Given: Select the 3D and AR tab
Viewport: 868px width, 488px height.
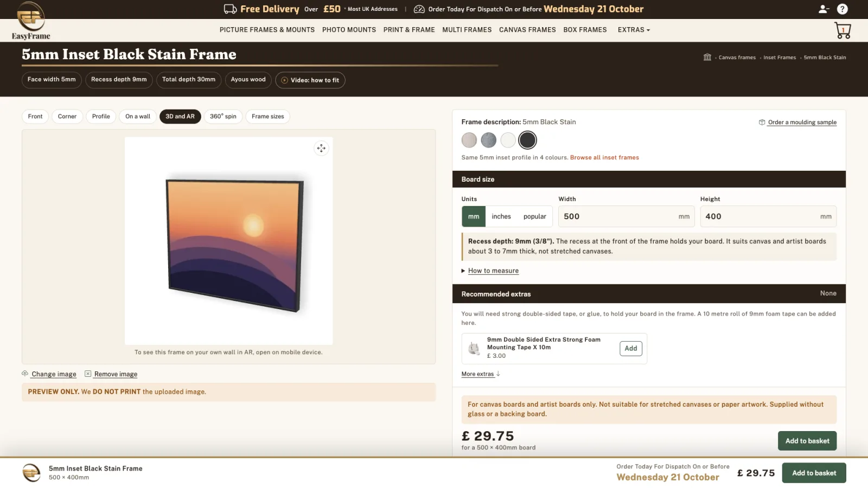Looking at the screenshot, I should (x=180, y=117).
